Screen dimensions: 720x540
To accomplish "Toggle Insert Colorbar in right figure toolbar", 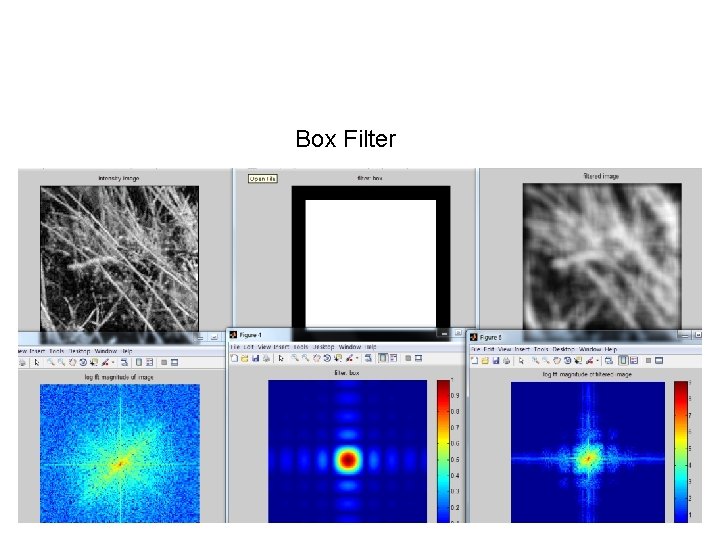I will click(x=623, y=360).
